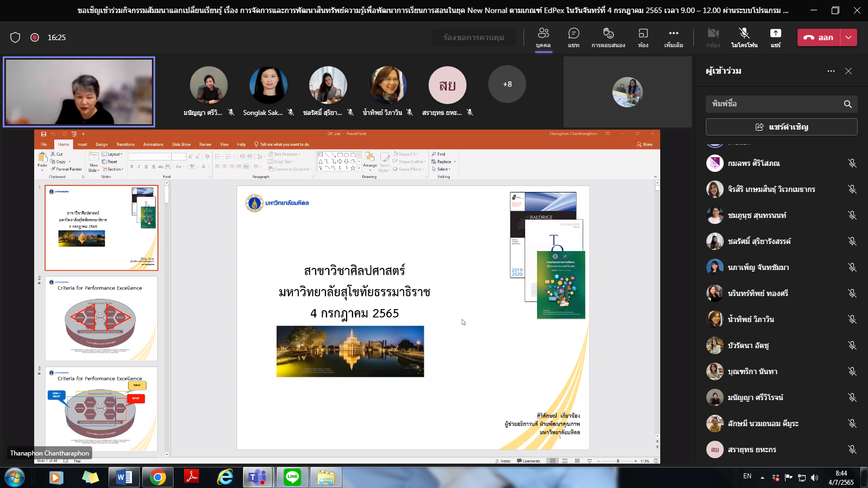Click the recording indicator icon
Screen dimensions: 868x488
click(x=35, y=37)
